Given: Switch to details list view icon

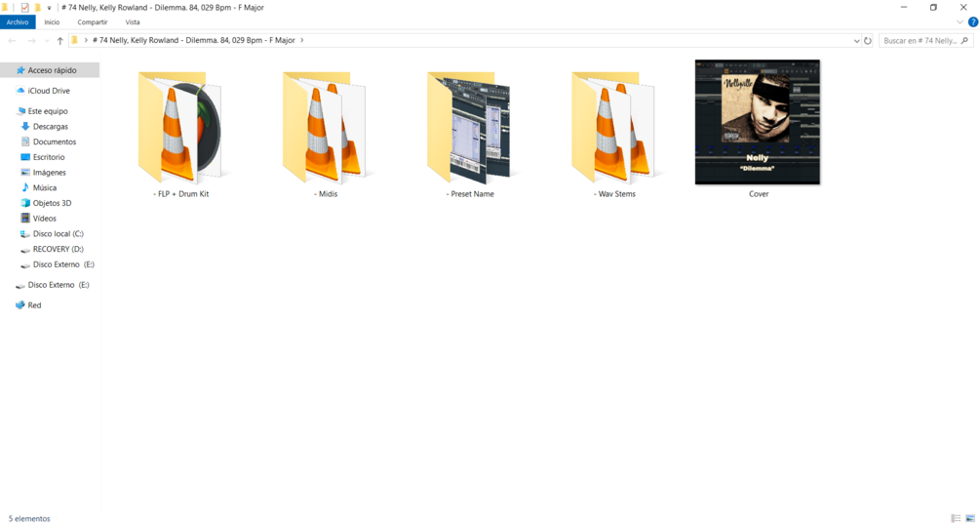Looking at the screenshot, I should pyautogui.click(x=956, y=518).
